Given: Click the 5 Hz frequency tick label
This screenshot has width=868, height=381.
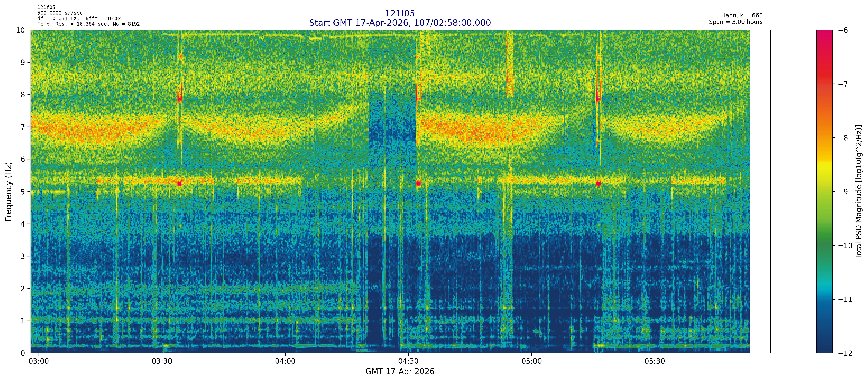Looking at the screenshot, I should pyautogui.click(x=23, y=192).
